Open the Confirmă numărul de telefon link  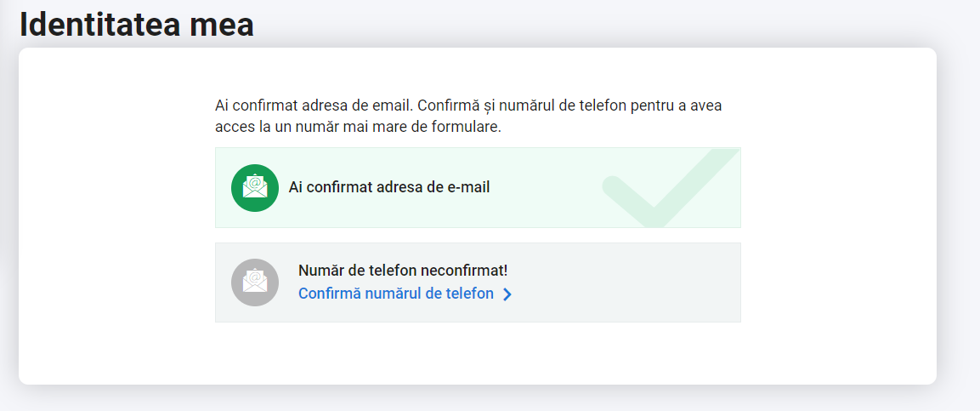pos(396,294)
